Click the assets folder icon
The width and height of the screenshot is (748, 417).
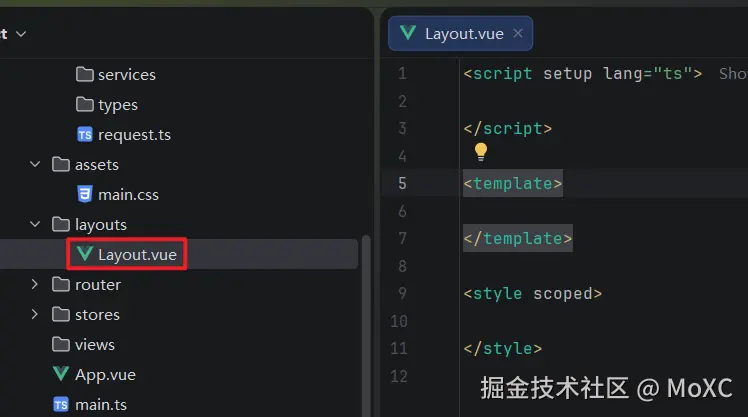(x=61, y=165)
